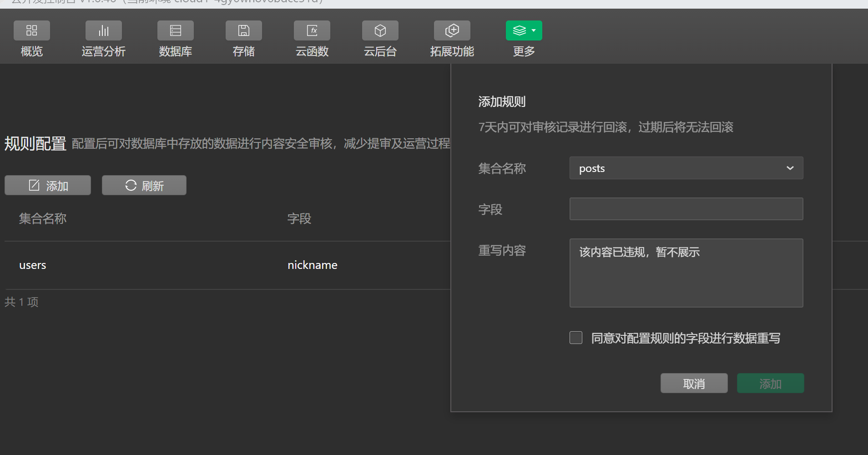Image resolution: width=868 pixels, height=455 pixels.
Task: Check the 同意对配置规则的字段进行数据重写 checkbox
Action: 576,338
